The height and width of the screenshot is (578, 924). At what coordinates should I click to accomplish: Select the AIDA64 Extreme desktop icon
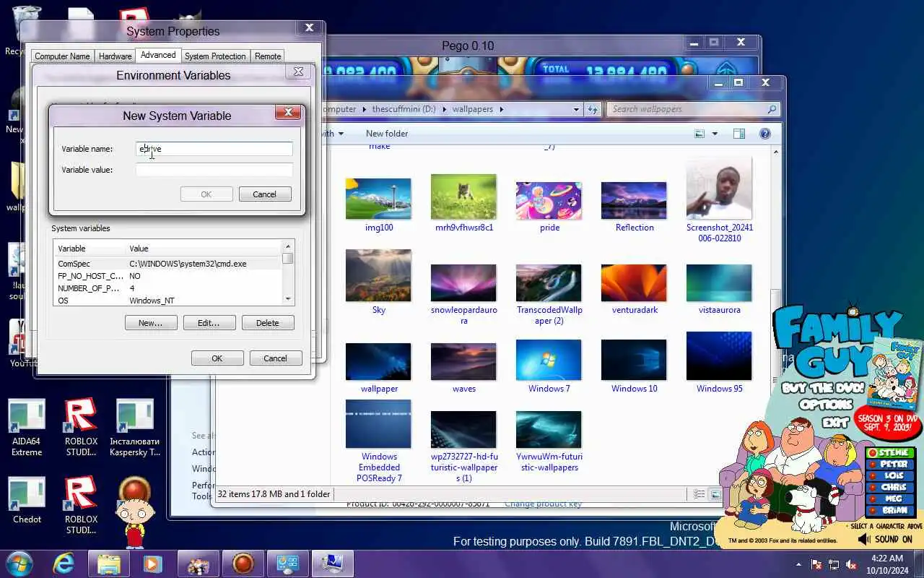(27, 428)
